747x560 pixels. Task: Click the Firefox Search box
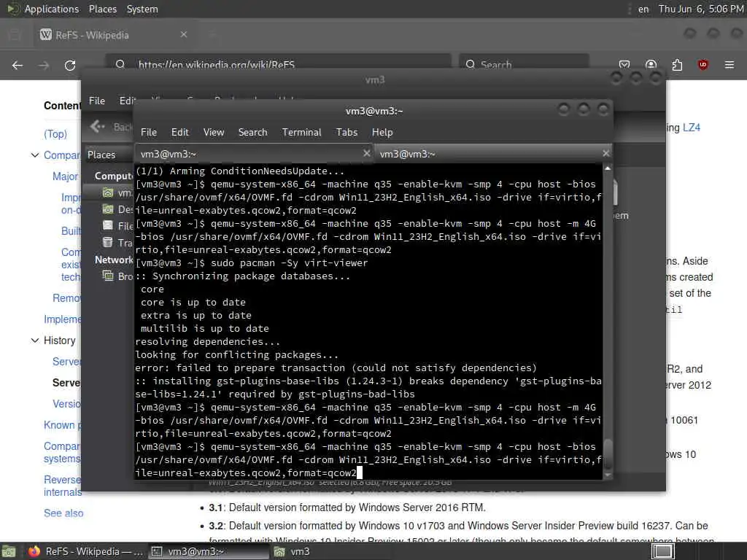(x=524, y=64)
